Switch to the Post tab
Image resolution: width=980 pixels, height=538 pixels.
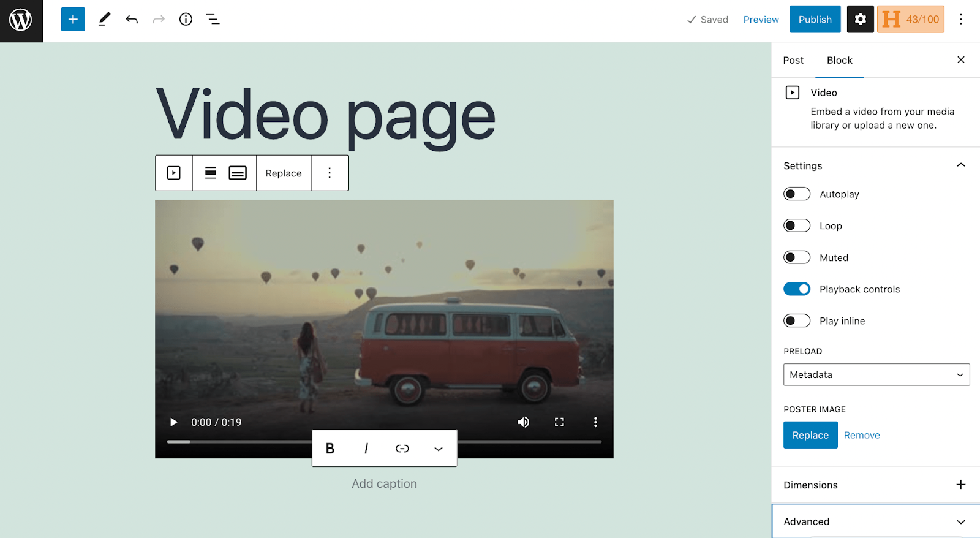[x=793, y=60]
